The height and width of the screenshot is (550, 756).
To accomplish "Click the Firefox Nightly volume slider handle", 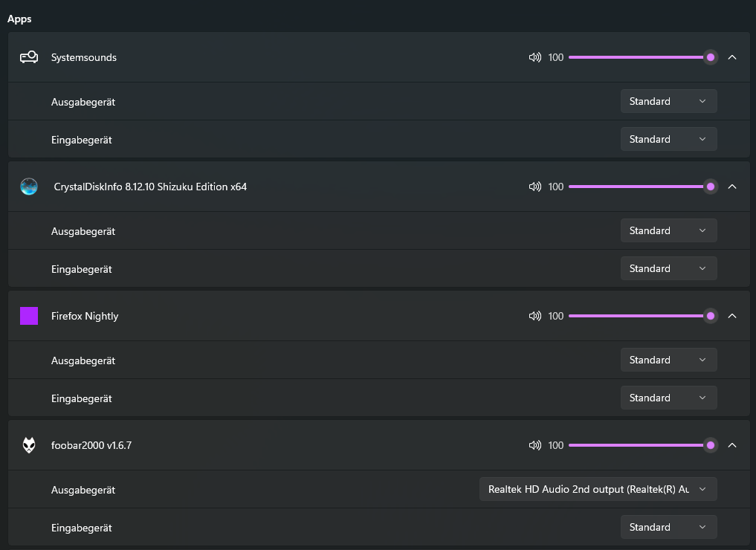I will [710, 316].
